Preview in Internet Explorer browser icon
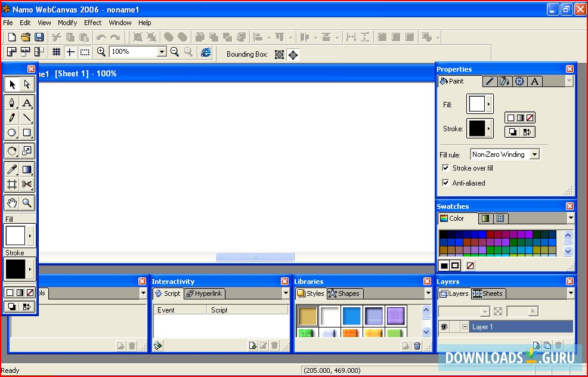The image size is (588, 377). (x=206, y=52)
